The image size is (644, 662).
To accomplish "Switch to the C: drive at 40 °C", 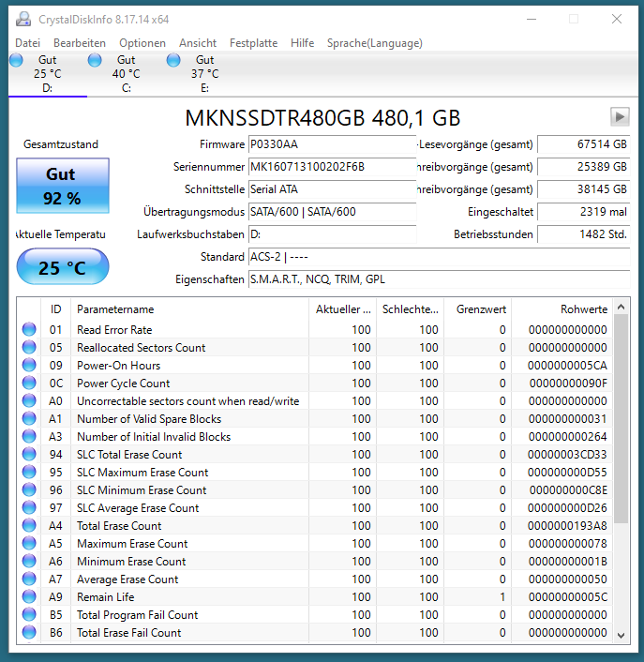I will [127, 74].
